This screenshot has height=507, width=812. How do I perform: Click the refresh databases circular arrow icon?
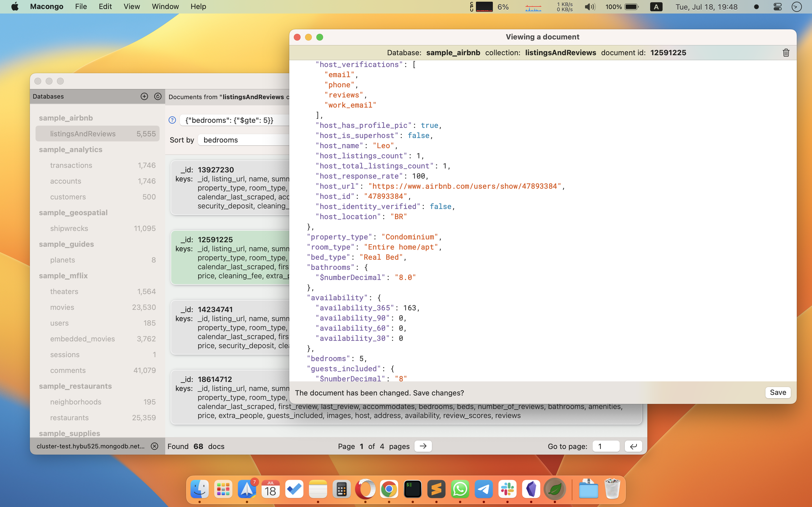pyautogui.click(x=158, y=97)
